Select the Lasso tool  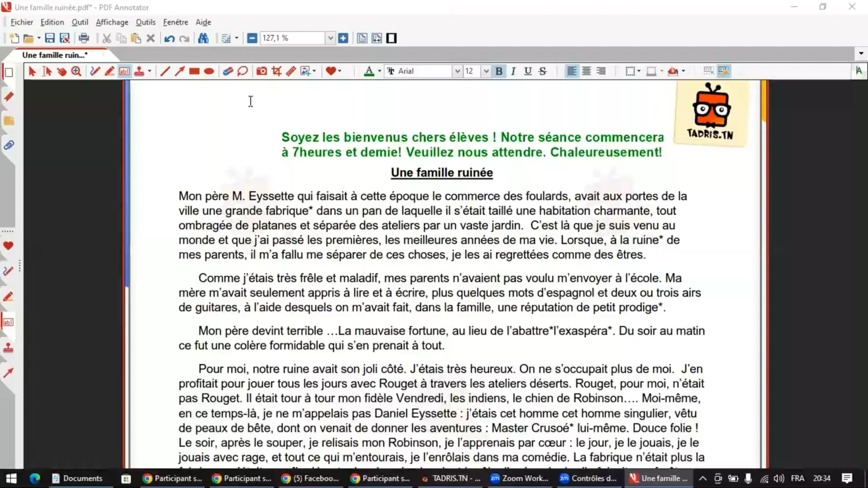click(x=243, y=71)
